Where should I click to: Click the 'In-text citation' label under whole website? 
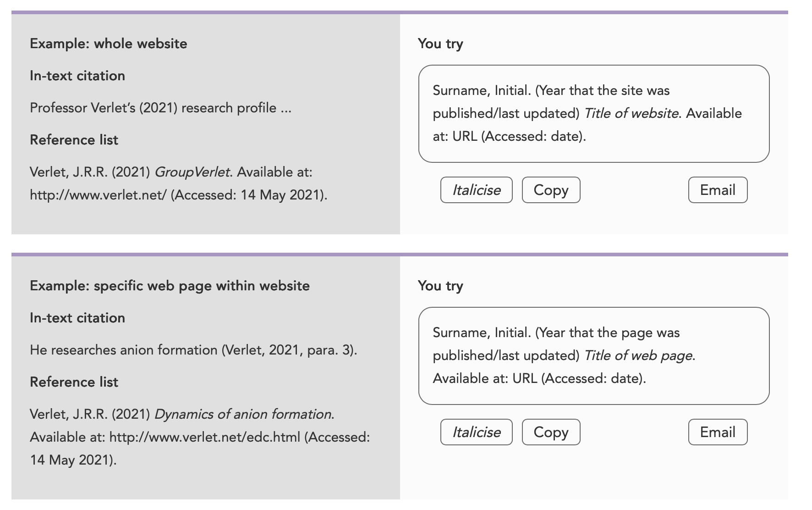[77, 76]
